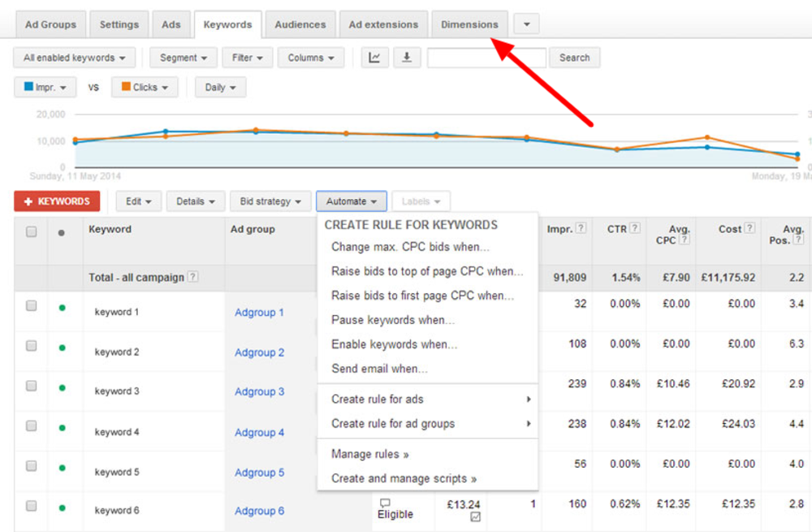Click the bid simulator icon under £13.24
812x532 pixels.
coord(475,517)
